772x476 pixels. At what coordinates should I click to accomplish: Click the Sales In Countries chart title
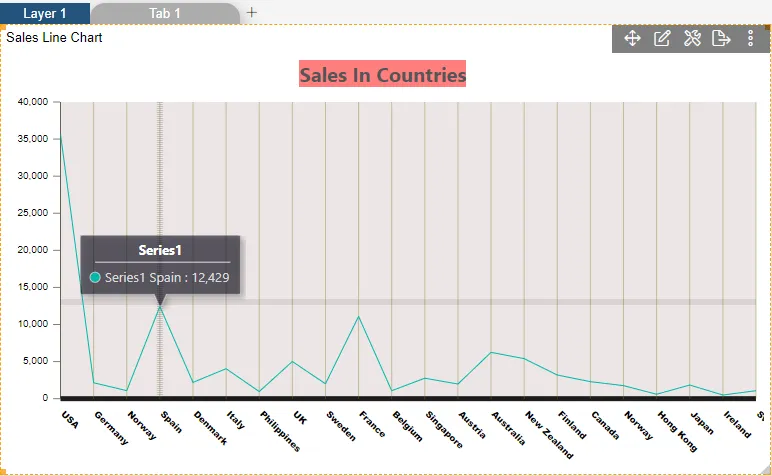[x=382, y=75]
